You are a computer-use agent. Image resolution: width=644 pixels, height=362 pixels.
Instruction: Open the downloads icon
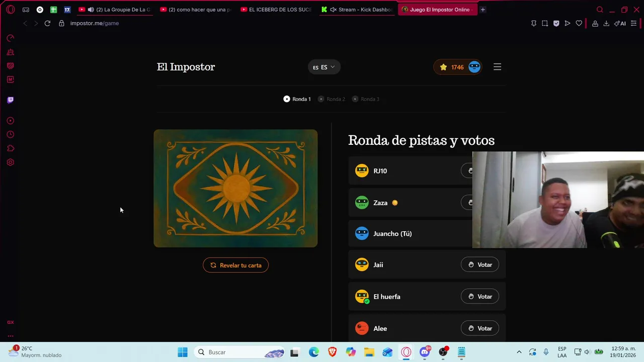606,23
